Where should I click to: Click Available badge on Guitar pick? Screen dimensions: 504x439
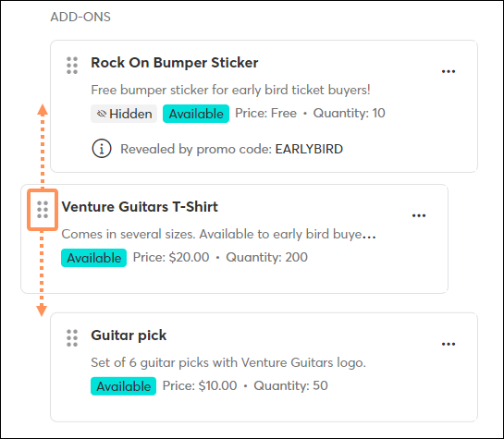tap(123, 386)
